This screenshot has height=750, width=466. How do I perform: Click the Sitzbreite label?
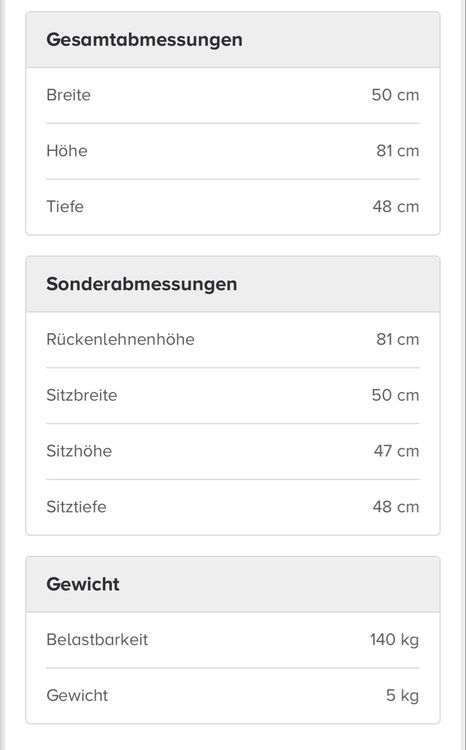coord(82,396)
